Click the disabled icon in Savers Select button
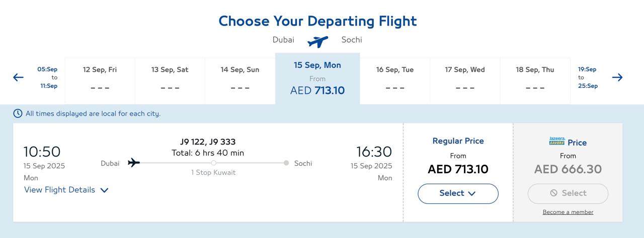Viewport: 644px width, 238px height. coord(554,193)
